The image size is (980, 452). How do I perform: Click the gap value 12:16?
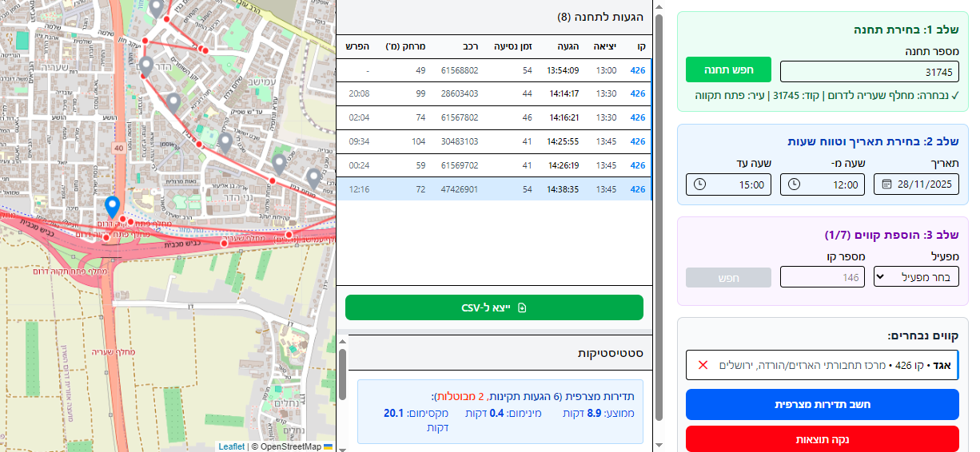(359, 189)
